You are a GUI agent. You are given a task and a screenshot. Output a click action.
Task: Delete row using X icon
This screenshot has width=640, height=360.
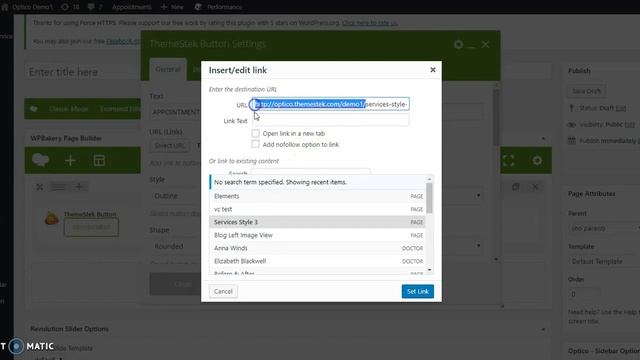tap(535, 187)
